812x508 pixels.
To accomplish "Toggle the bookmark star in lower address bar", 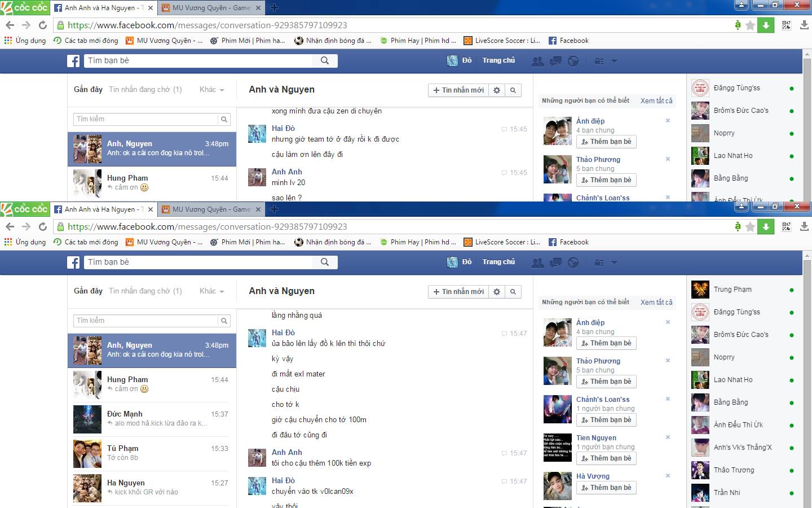I will [x=750, y=226].
